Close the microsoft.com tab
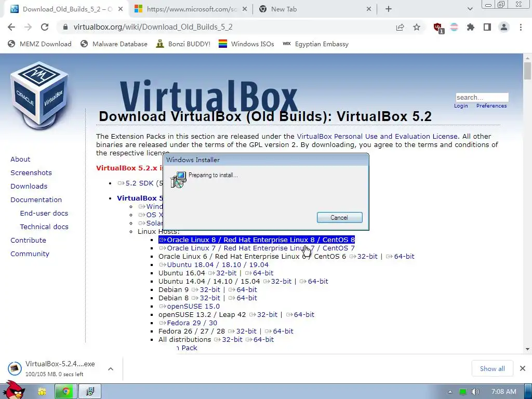Viewport: 532px width, 399px height. 245,9
